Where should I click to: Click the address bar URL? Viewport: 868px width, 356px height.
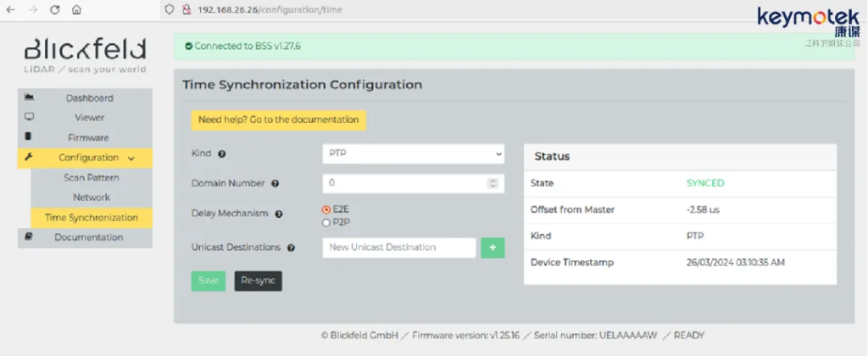click(270, 10)
